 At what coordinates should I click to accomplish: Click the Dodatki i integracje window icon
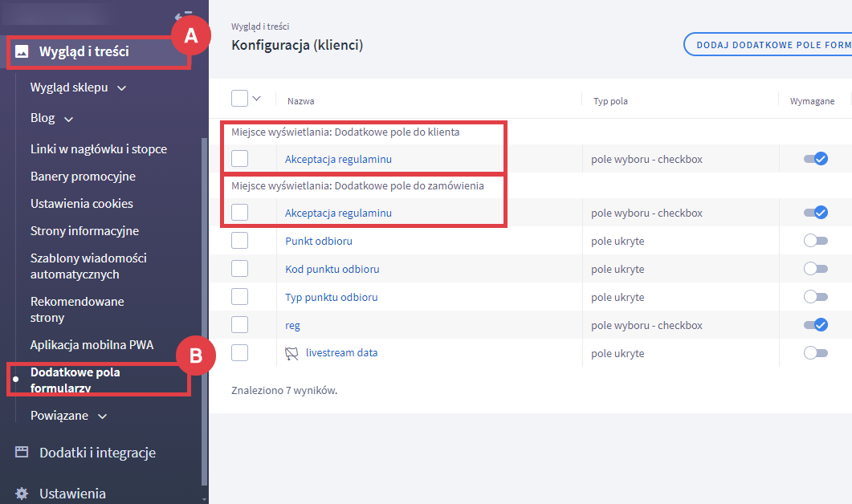pos(22,453)
